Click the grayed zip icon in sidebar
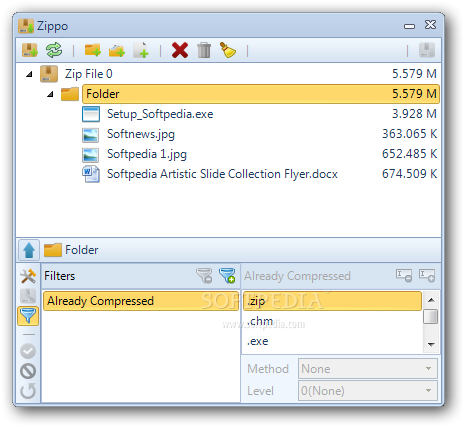Image resolution: width=465 pixels, height=427 pixels. 28,296
